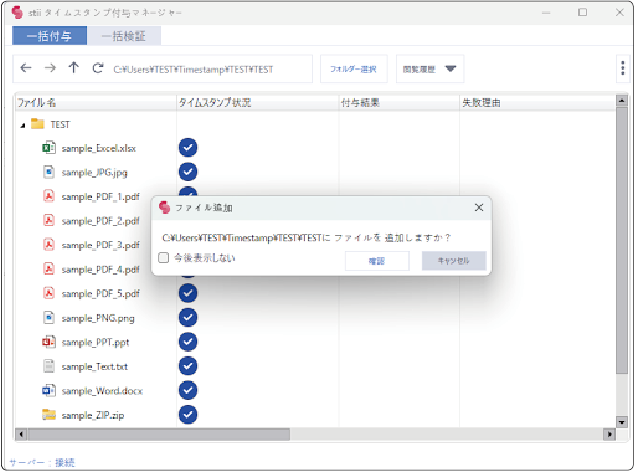This screenshot has width=634, height=471.
Task: Click the sample_Excel.xlsx file icon
Action: 48,147
